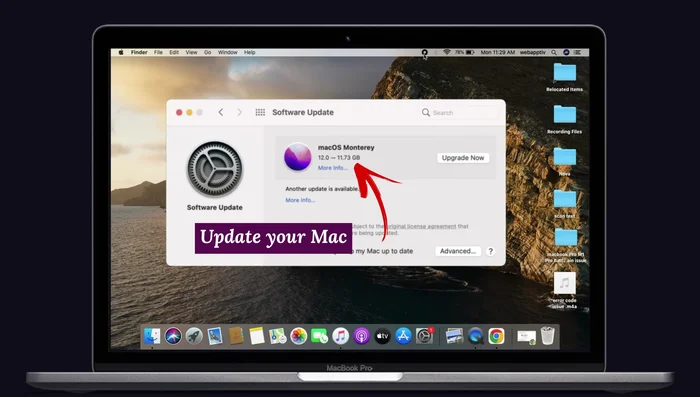Viewport: 700px width, 397px height.
Task: Open Google Chrome in the Dock
Action: (x=496, y=336)
